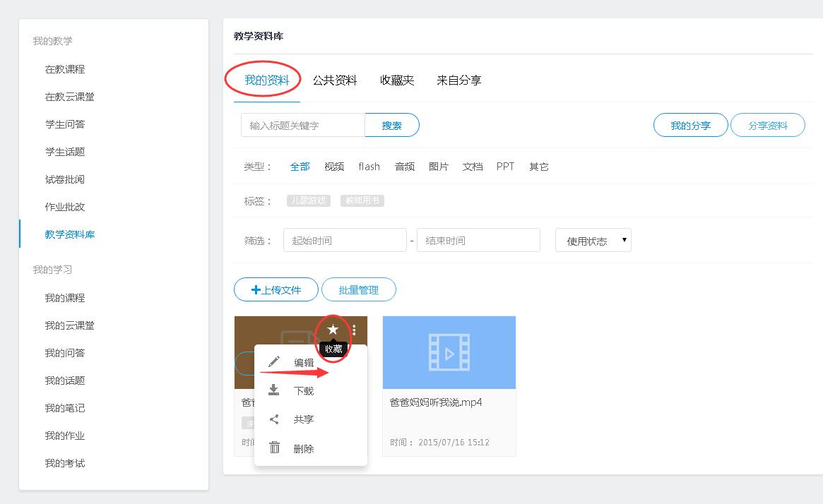Screen dimensions: 823x504
Task: Click the star favorite icon on first card
Action: (x=332, y=330)
